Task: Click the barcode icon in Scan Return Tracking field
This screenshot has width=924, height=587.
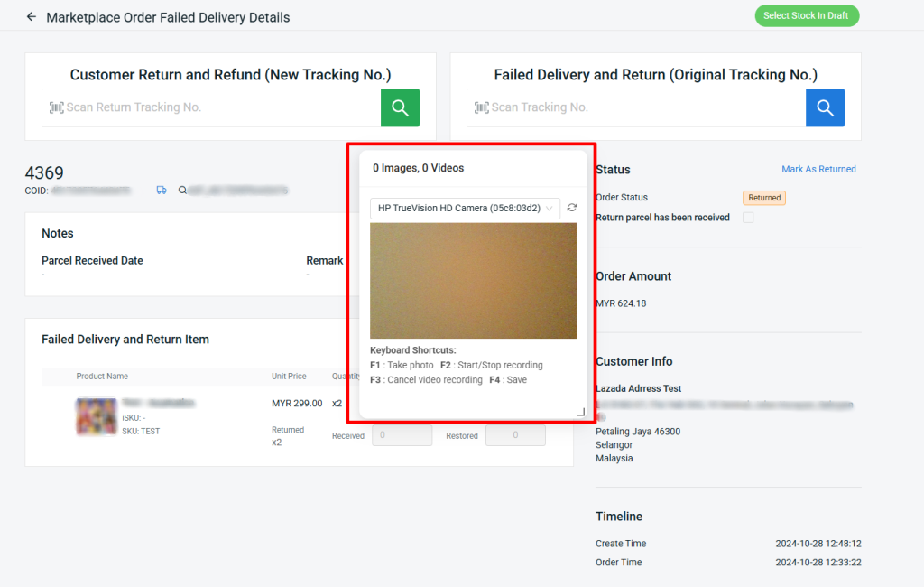Action: (56, 107)
